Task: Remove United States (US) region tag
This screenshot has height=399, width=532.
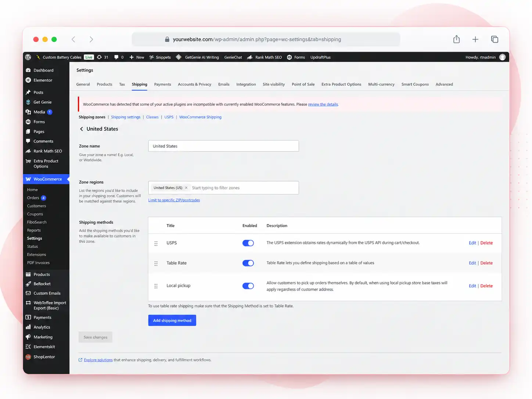Action: [x=186, y=188]
